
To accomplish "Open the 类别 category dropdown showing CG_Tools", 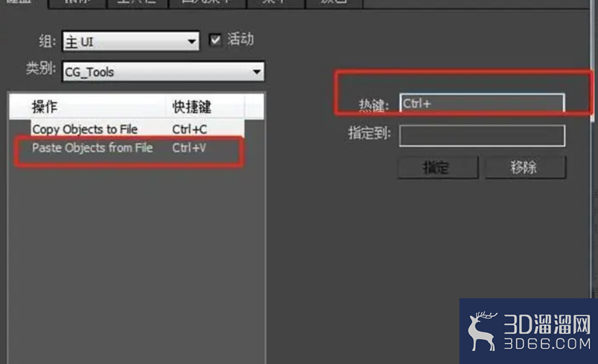I will [x=164, y=71].
